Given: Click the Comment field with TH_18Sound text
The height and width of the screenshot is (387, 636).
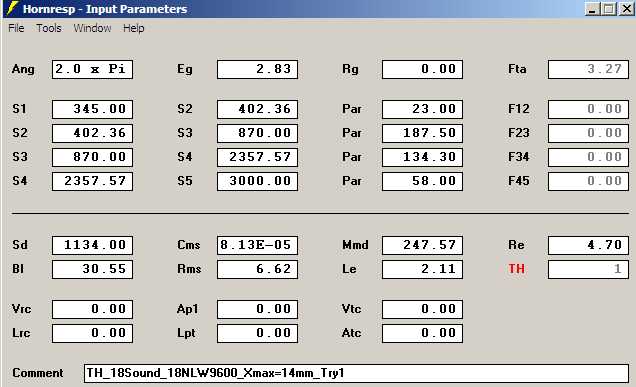Looking at the screenshot, I should 356,373.
